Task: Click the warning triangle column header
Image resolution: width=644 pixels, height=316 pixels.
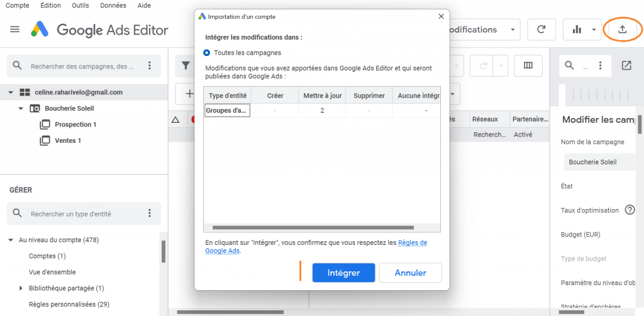Action: tap(175, 120)
